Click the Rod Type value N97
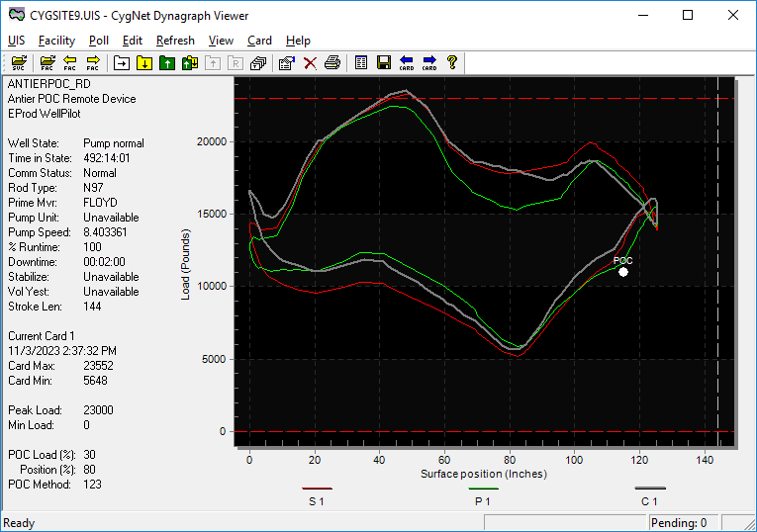757x532 pixels. click(93, 188)
